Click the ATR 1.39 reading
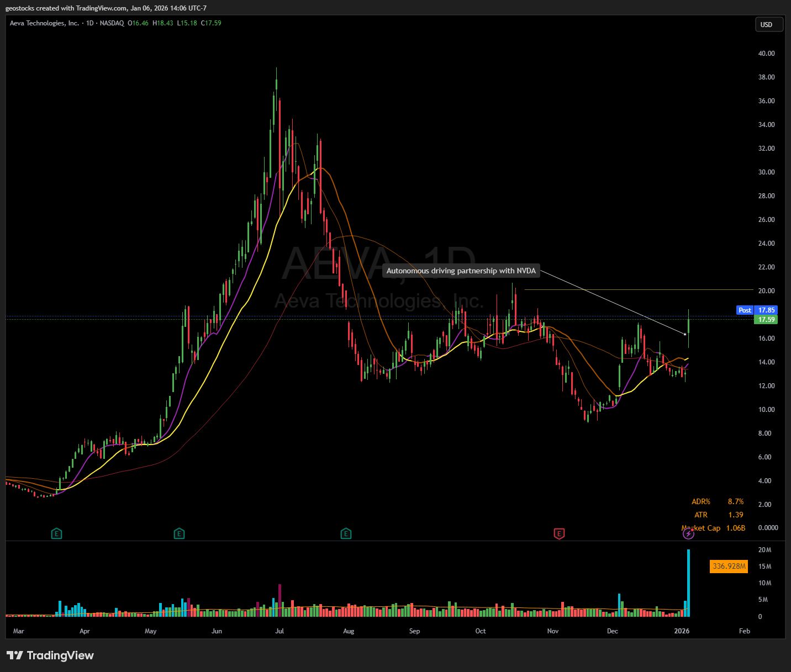Image resolution: width=791 pixels, height=672 pixels. [719, 515]
